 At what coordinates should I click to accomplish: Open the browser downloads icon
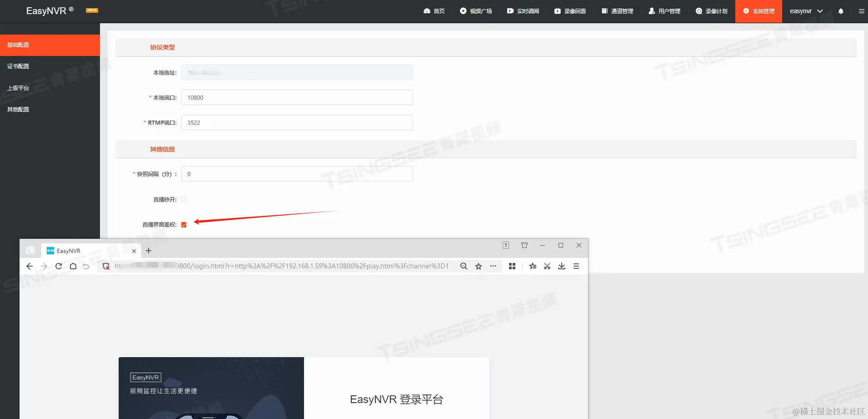562,266
